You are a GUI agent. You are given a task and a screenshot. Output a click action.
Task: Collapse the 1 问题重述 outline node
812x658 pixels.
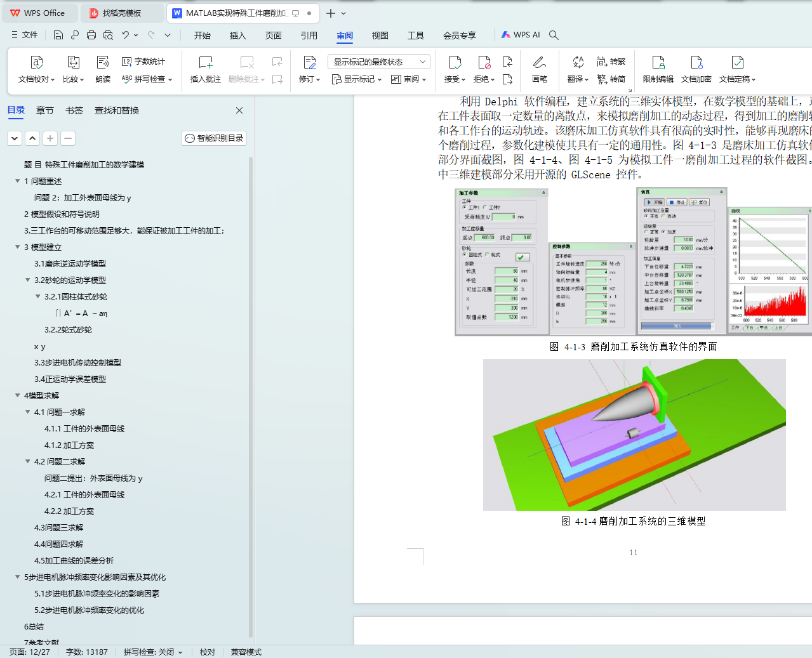pyautogui.click(x=18, y=181)
